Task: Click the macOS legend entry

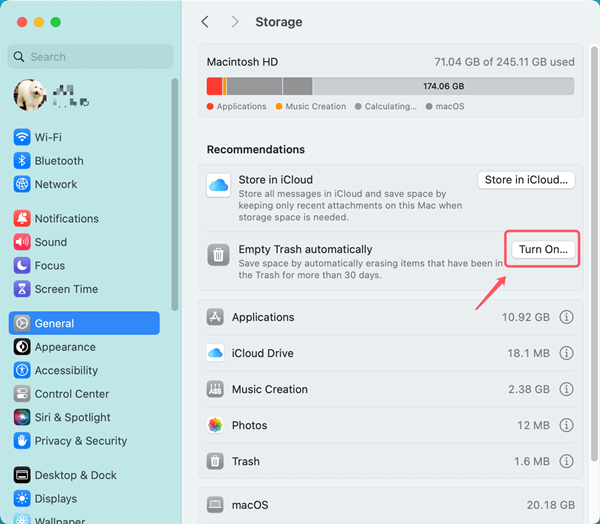Action: (x=445, y=106)
